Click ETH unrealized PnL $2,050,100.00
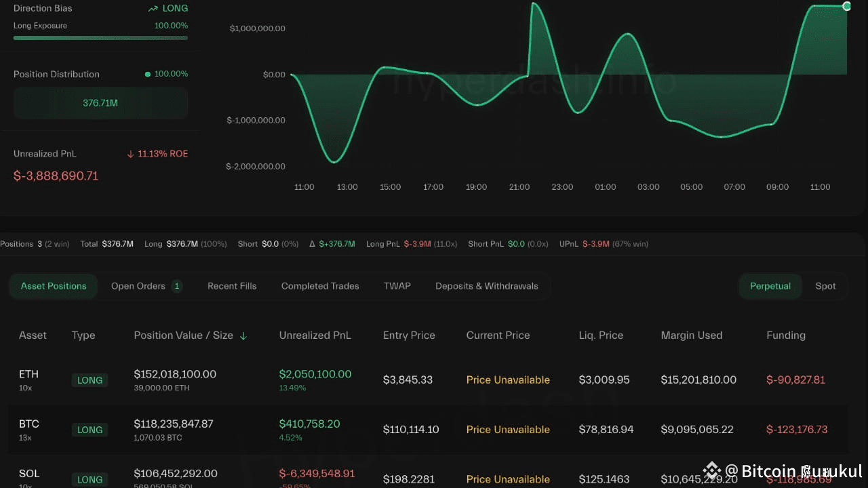The height and width of the screenshot is (488, 868). pos(315,374)
